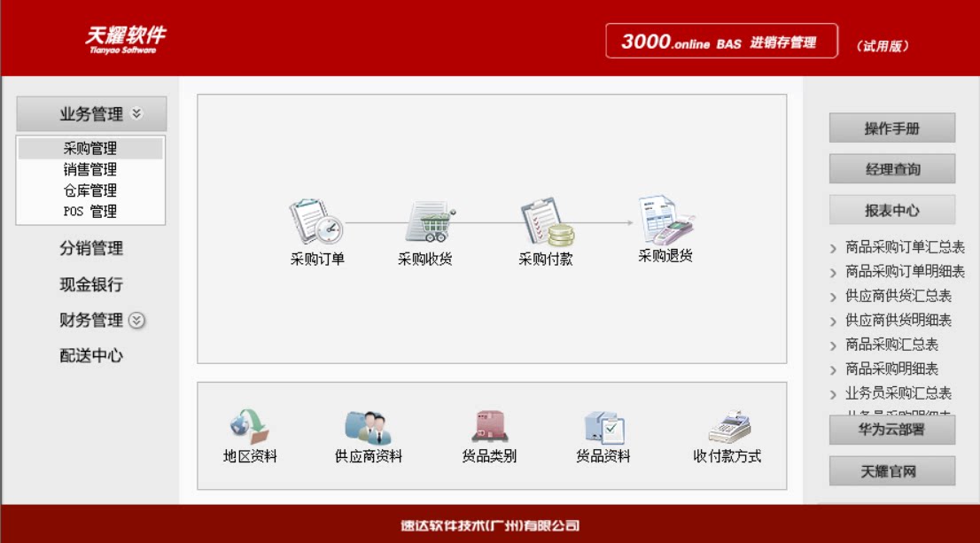Open the 业务员采购汇总表 report
Image resolution: width=980 pixels, height=543 pixels.
(898, 393)
